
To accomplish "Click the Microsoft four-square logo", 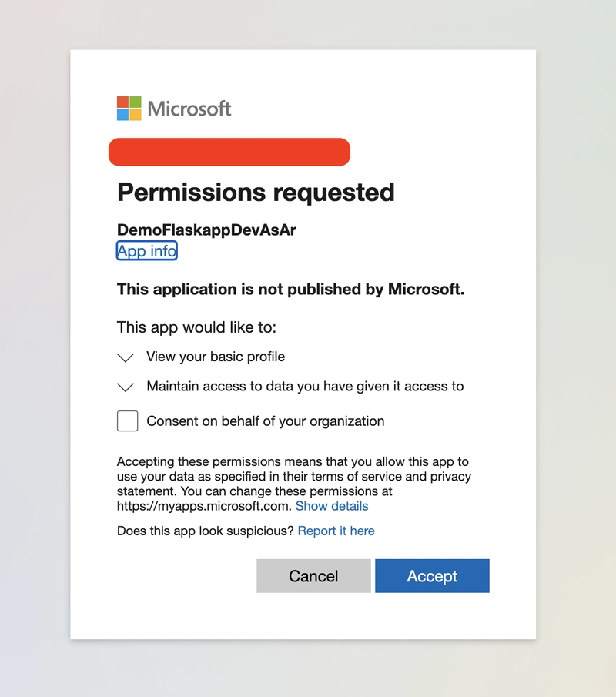I will tap(129, 109).
